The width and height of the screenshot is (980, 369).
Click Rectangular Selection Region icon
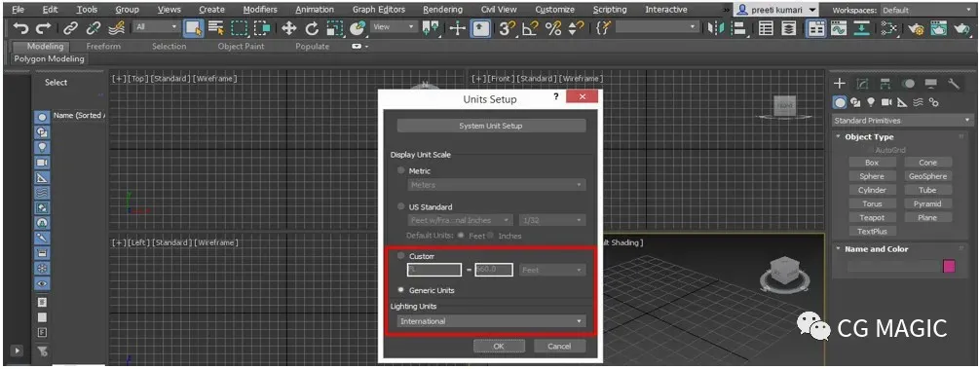240,28
